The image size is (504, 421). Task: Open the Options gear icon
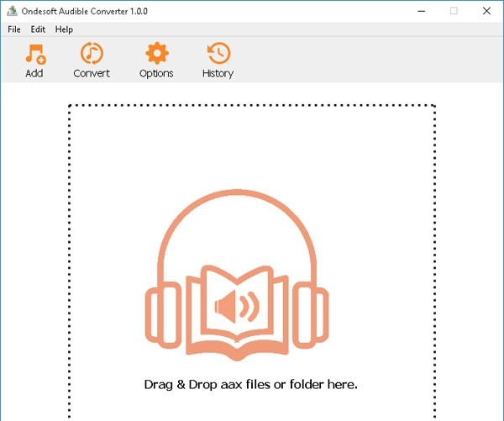coord(156,54)
